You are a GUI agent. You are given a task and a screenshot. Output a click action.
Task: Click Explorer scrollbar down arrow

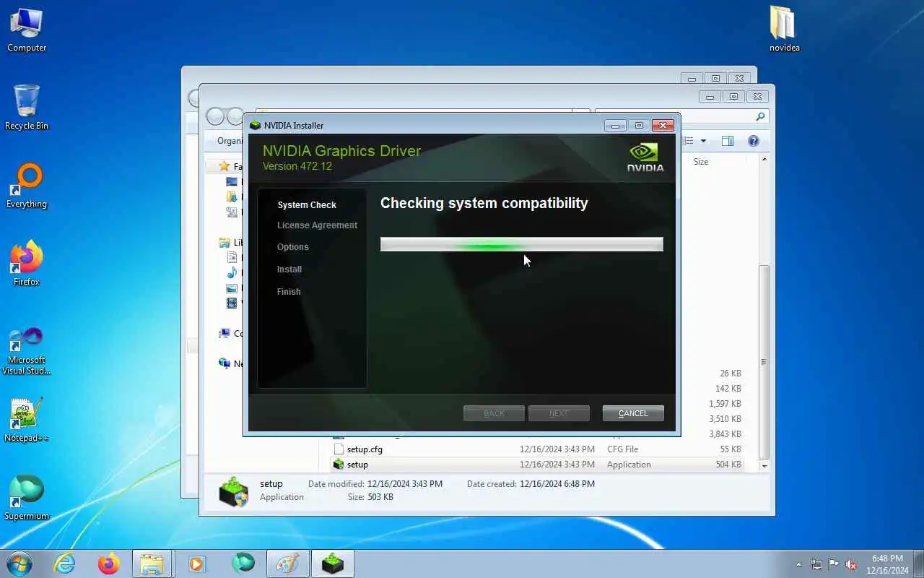coord(764,466)
